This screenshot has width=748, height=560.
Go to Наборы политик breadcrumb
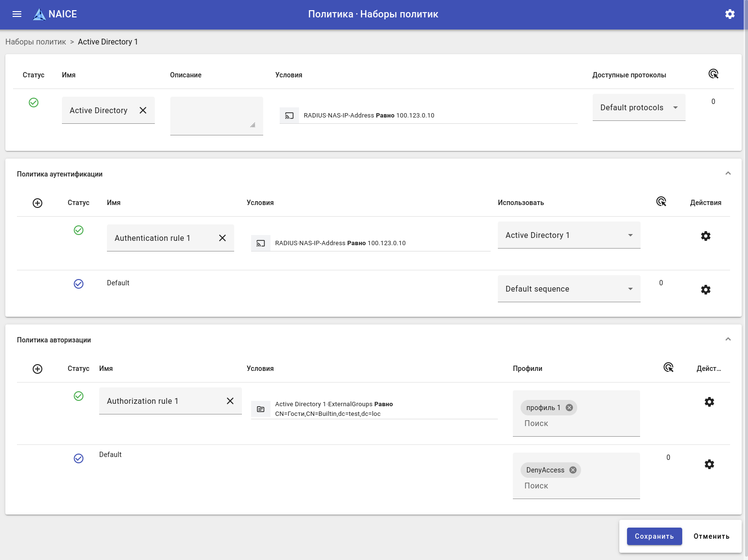coord(35,42)
